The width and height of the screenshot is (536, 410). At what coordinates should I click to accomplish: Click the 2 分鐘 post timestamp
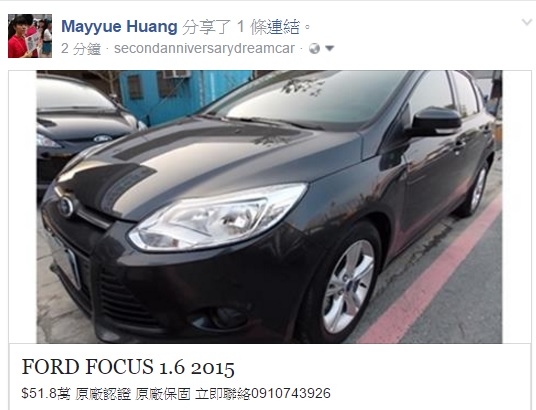point(81,49)
